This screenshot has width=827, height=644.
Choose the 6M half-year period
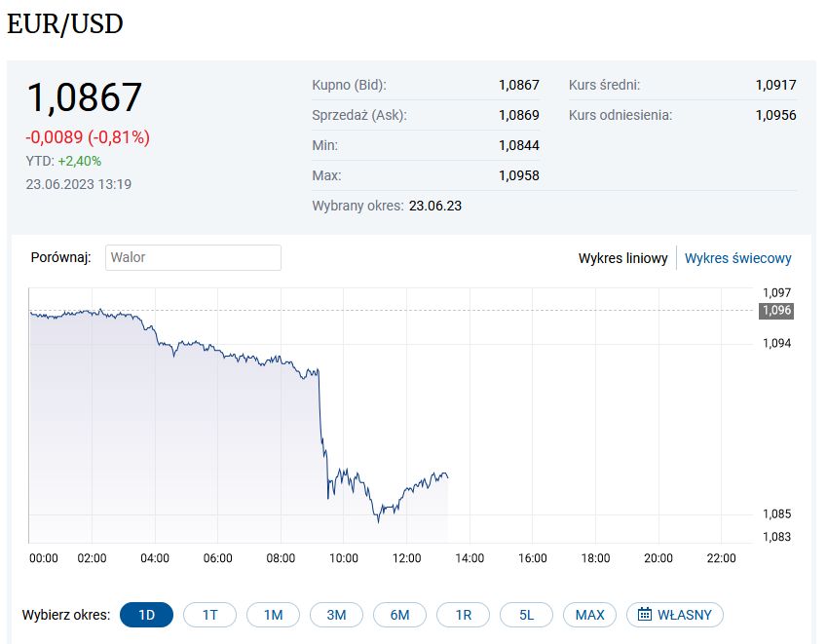tap(399, 615)
